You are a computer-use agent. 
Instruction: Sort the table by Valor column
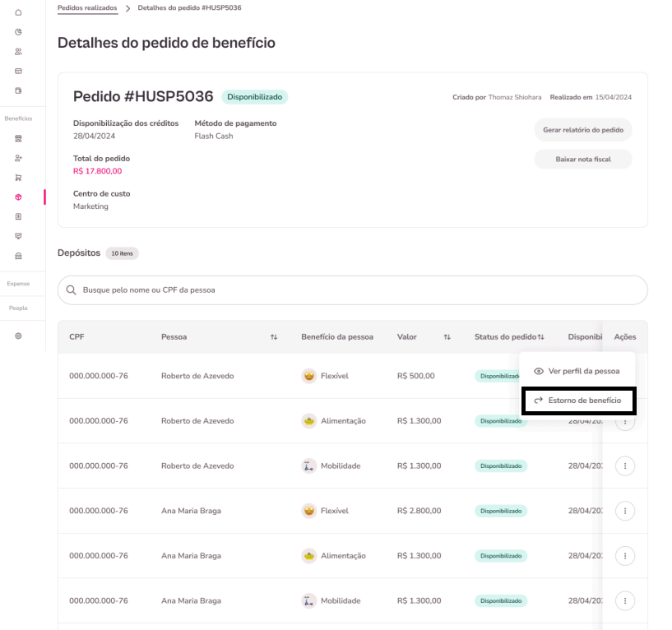coord(447,336)
